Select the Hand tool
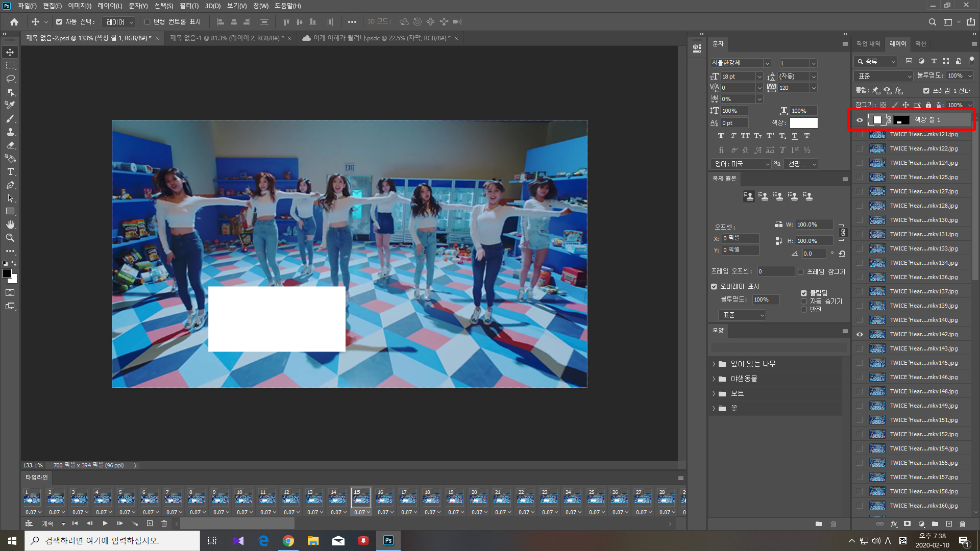Screen dimensions: 980x551 point(10,224)
